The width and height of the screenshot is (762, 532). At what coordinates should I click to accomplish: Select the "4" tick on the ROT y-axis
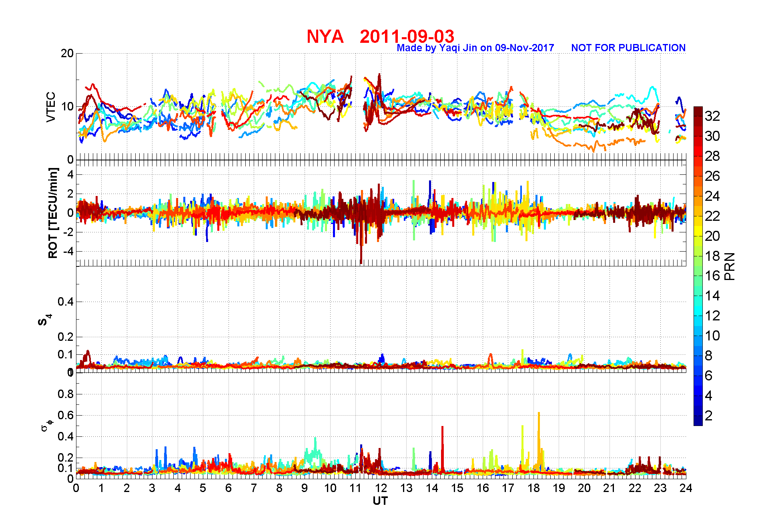71,174
